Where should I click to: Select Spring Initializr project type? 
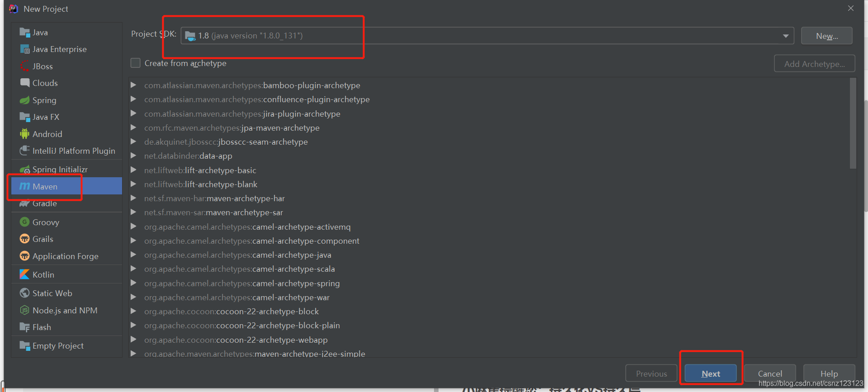(x=66, y=170)
